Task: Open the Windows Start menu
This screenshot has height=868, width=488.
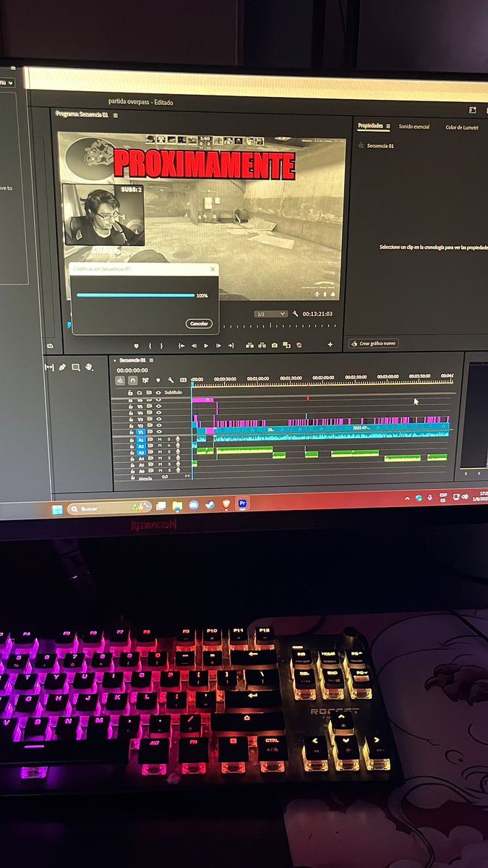Action: (56, 509)
